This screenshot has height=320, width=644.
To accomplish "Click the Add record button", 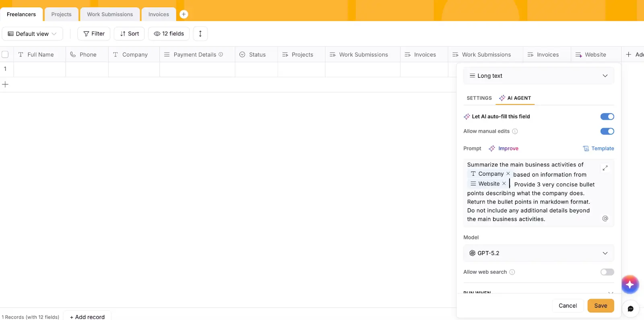I will [x=87, y=317].
